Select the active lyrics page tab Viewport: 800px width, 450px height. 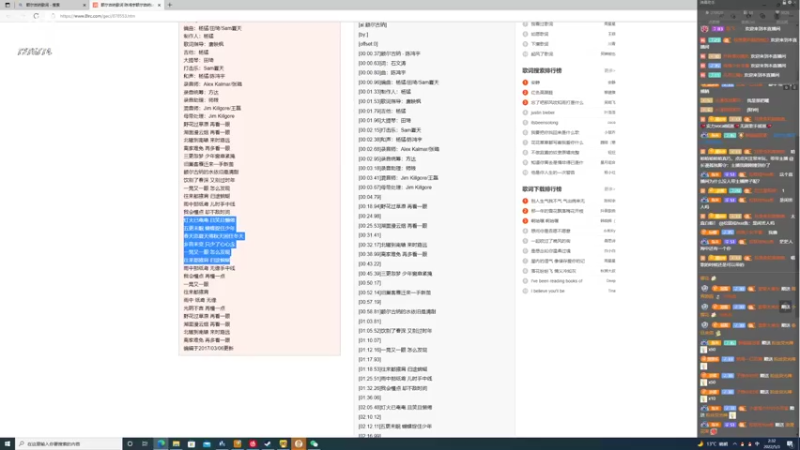127,5
